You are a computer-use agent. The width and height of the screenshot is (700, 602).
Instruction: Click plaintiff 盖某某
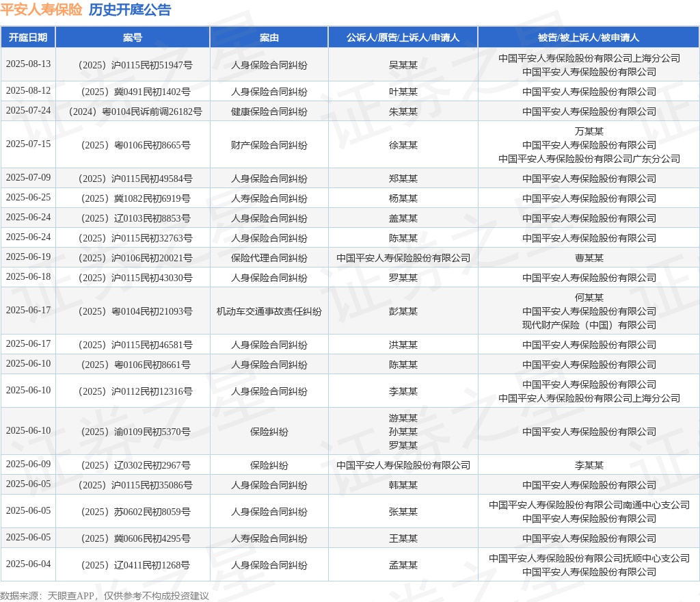point(403,218)
